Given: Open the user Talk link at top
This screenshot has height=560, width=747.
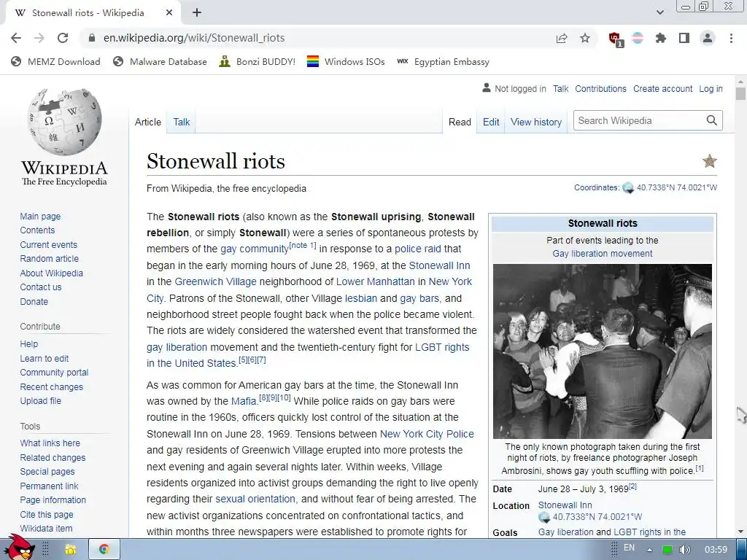Looking at the screenshot, I should (560, 88).
